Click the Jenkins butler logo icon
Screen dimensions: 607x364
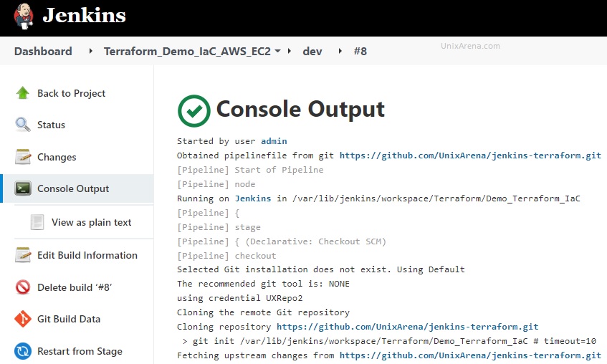23,16
